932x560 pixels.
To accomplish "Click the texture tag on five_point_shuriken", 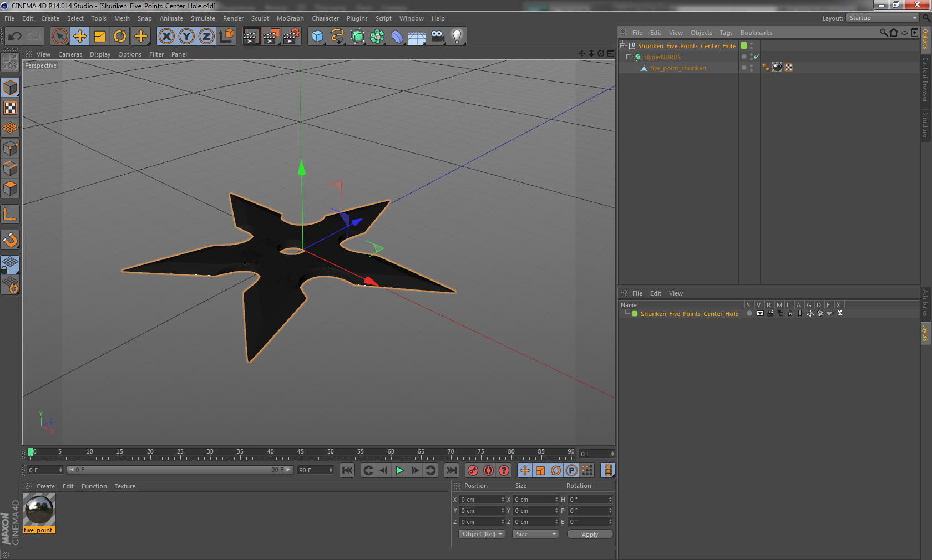I will [x=777, y=68].
